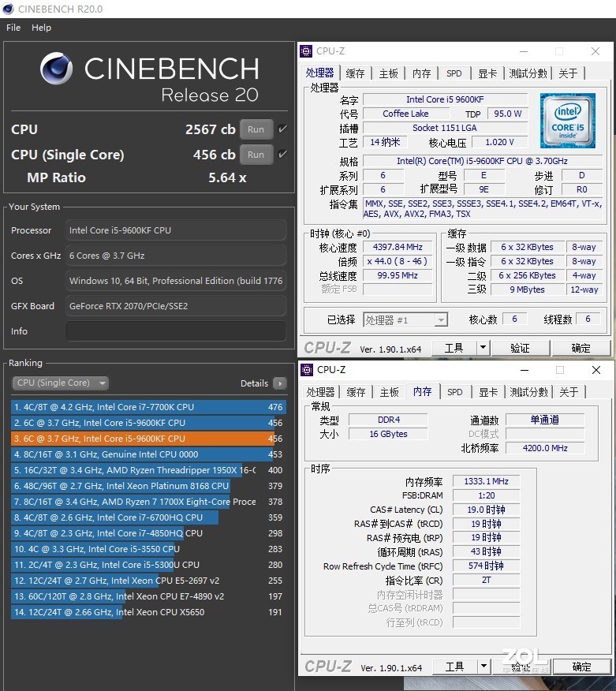
Task: Select ranking row Xeon CPU E5-2697 v2
Action: (148, 581)
